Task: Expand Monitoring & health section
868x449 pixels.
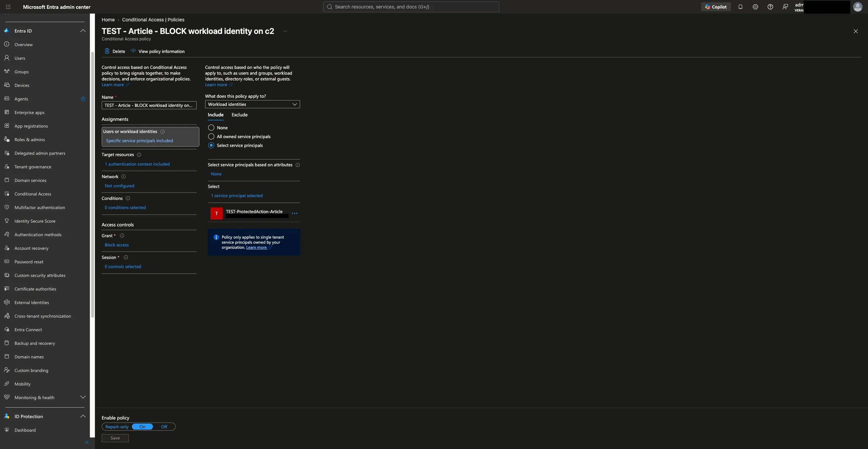Action: 83,397
